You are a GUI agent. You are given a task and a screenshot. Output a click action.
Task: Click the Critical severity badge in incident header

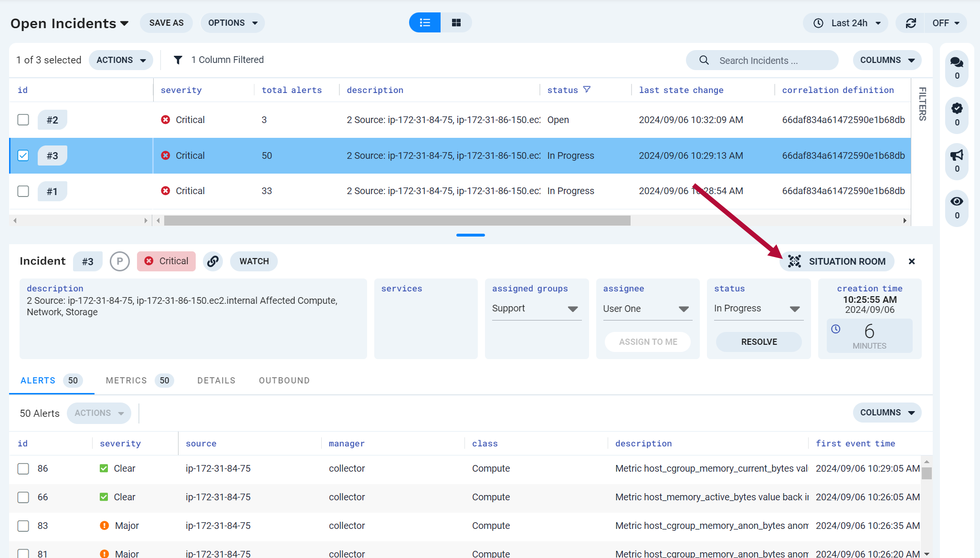click(x=166, y=261)
